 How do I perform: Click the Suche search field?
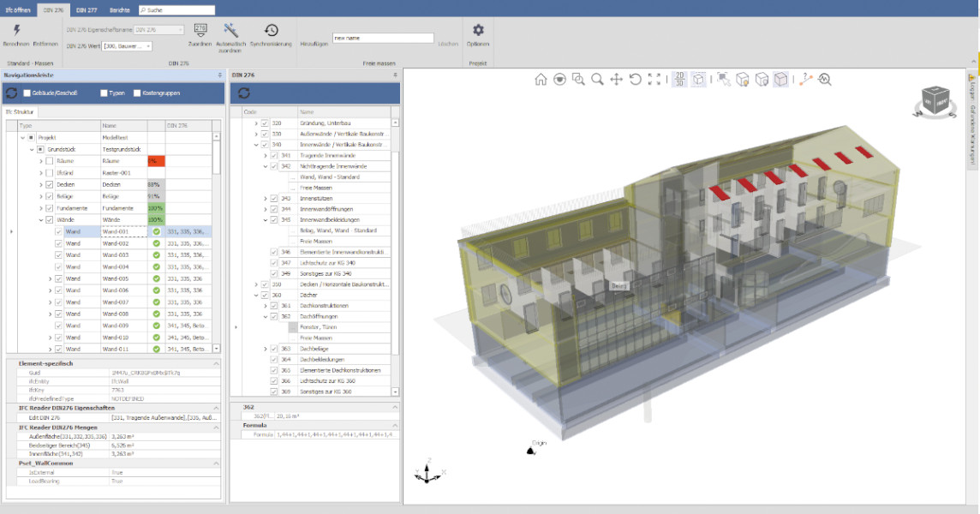point(176,10)
